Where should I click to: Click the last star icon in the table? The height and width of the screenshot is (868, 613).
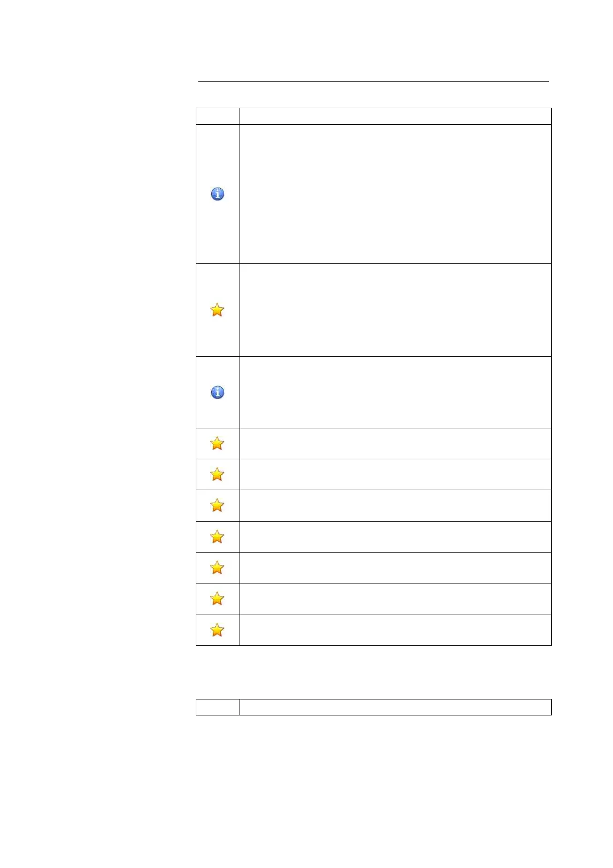click(217, 630)
